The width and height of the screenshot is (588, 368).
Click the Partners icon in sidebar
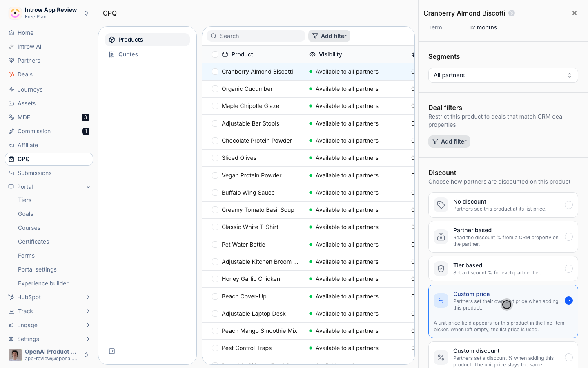11,61
